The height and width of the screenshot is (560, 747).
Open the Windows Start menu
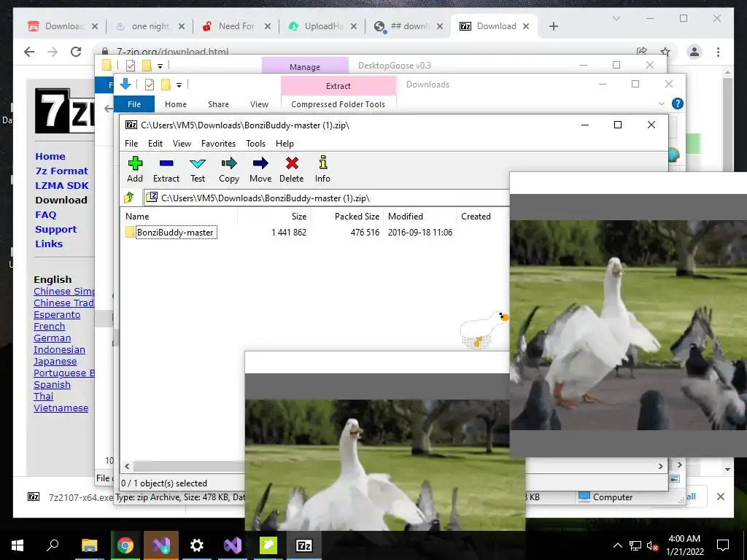18,545
